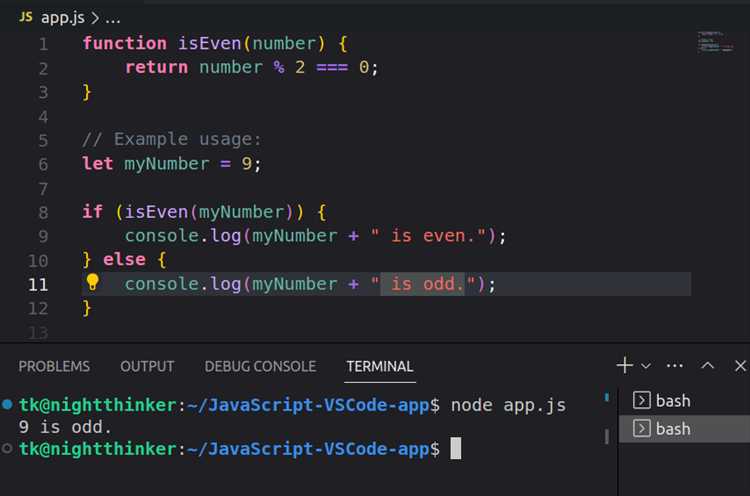The height and width of the screenshot is (496, 750).
Task: Click the breadcrumb ellipsis after app.js
Action: point(113,20)
